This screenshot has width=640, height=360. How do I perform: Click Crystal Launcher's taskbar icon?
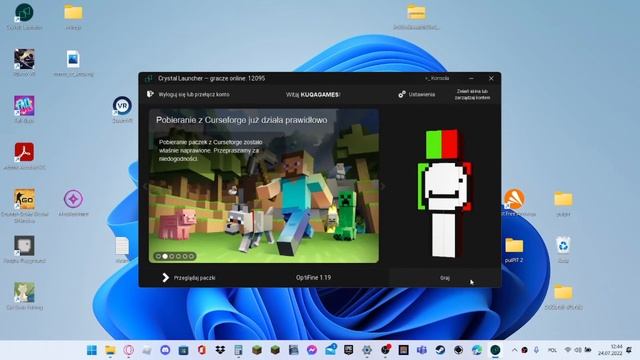pos(495,350)
